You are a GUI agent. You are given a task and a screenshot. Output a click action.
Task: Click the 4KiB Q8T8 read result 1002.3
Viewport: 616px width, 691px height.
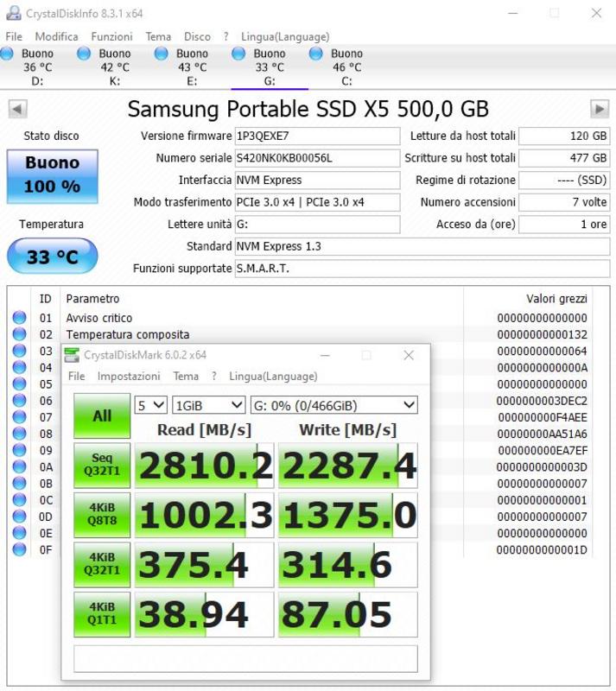click(x=204, y=515)
